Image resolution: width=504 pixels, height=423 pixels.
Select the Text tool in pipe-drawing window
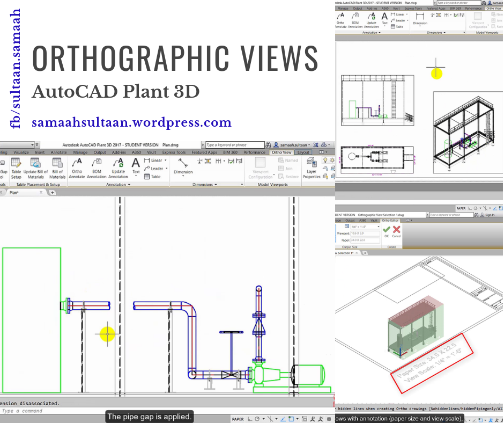pyautogui.click(x=136, y=167)
